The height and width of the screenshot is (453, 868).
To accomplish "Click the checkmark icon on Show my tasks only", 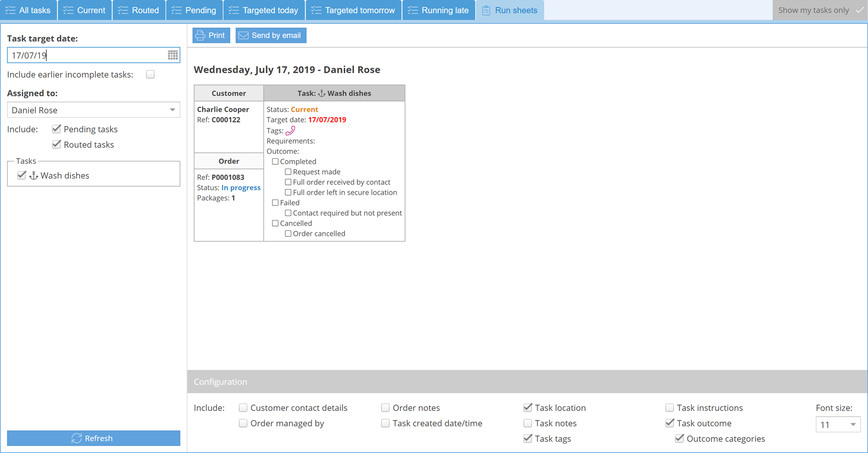I will (x=859, y=10).
